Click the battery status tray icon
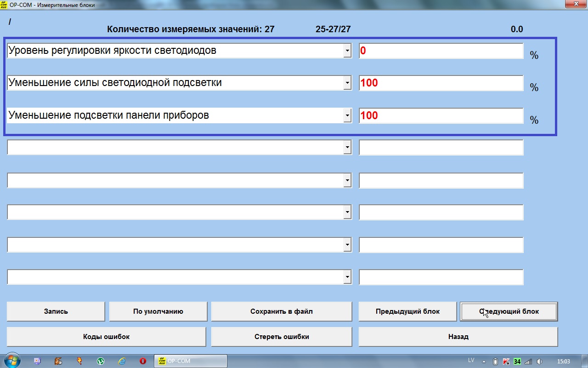 point(495,361)
